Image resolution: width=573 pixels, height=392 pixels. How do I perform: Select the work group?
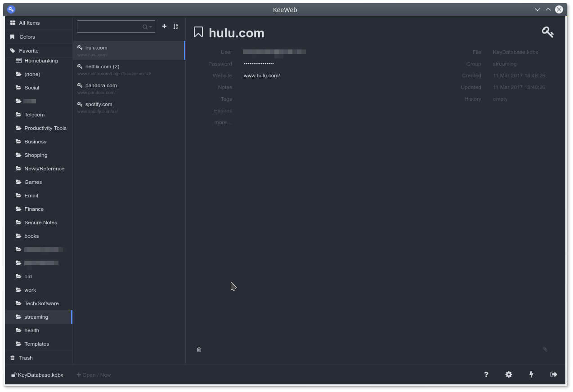(39, 290)
